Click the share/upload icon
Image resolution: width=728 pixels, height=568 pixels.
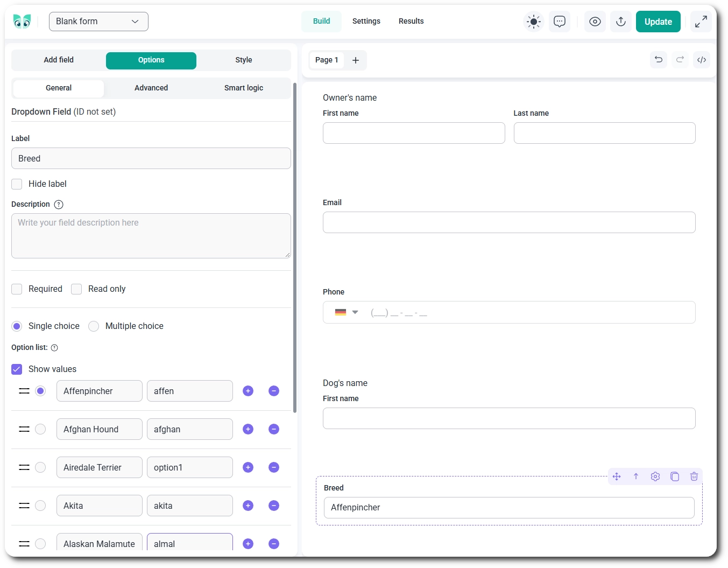click(x=621, y=22)
